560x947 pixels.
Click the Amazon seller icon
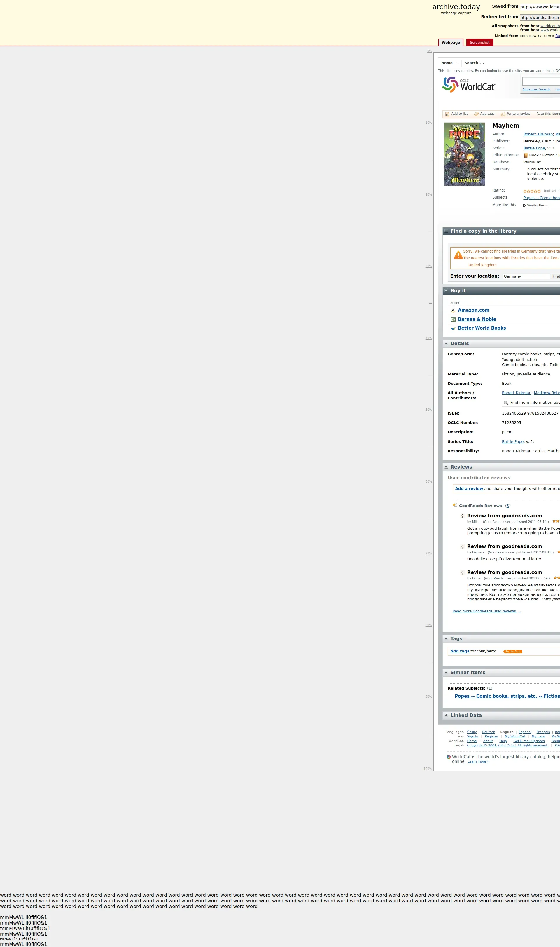point(453,310)
